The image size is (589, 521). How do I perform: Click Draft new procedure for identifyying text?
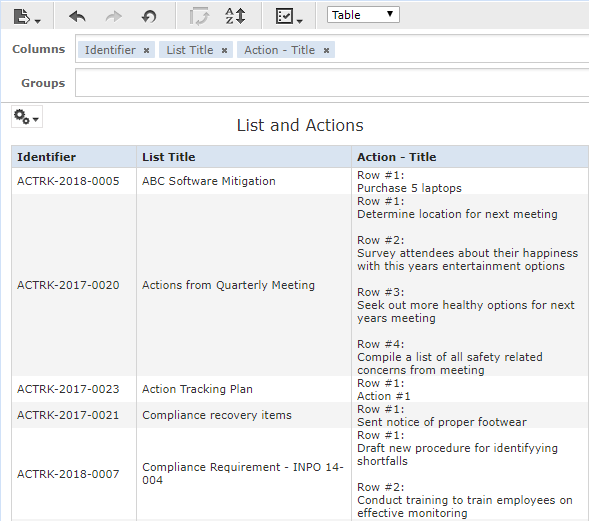[457, 455]
